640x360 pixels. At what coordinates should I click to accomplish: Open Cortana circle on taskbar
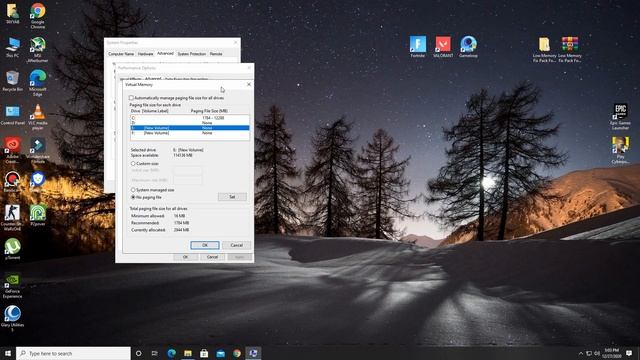tap(138, 353)
